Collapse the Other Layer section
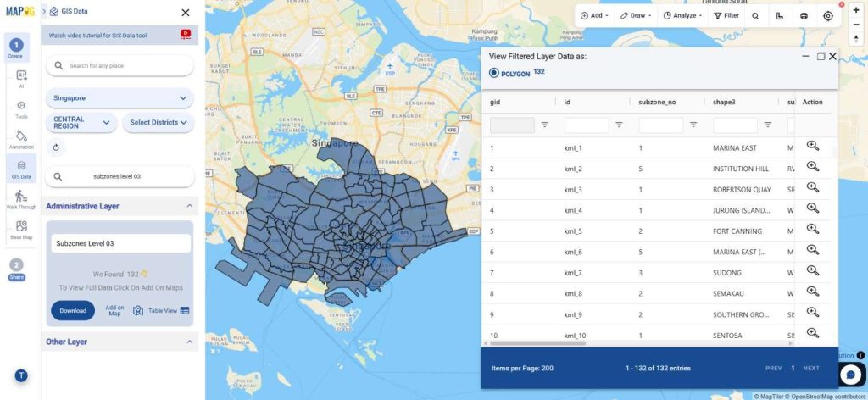Viewport: 868px width, 400px height. 189,342
